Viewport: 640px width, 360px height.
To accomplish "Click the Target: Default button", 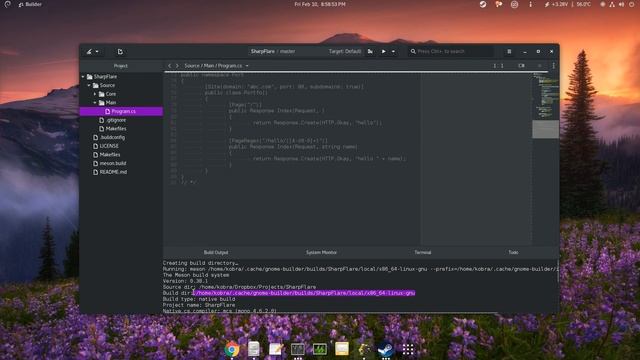I will pos(345,51).
